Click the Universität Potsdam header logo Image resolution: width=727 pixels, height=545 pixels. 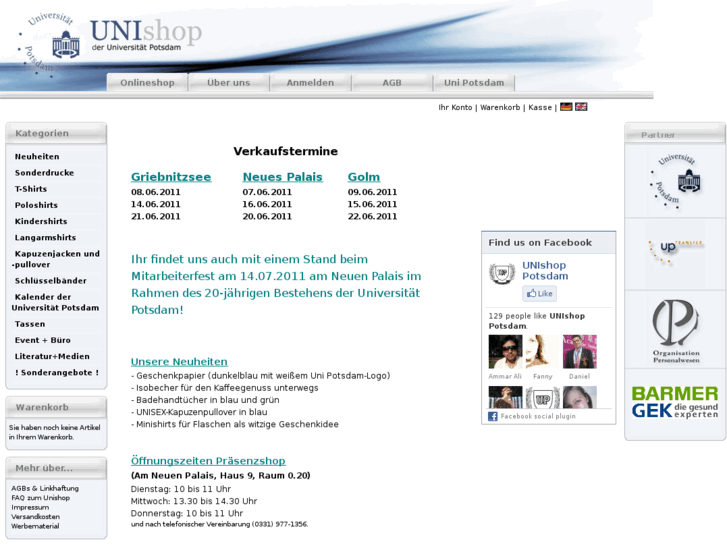click(x=49, y=45)
